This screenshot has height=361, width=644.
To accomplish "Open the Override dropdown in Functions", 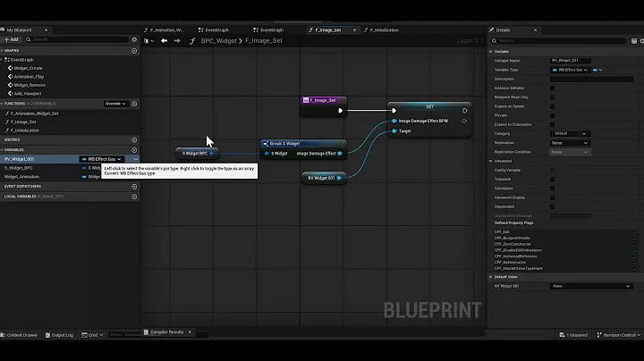I will click(115, 104).
